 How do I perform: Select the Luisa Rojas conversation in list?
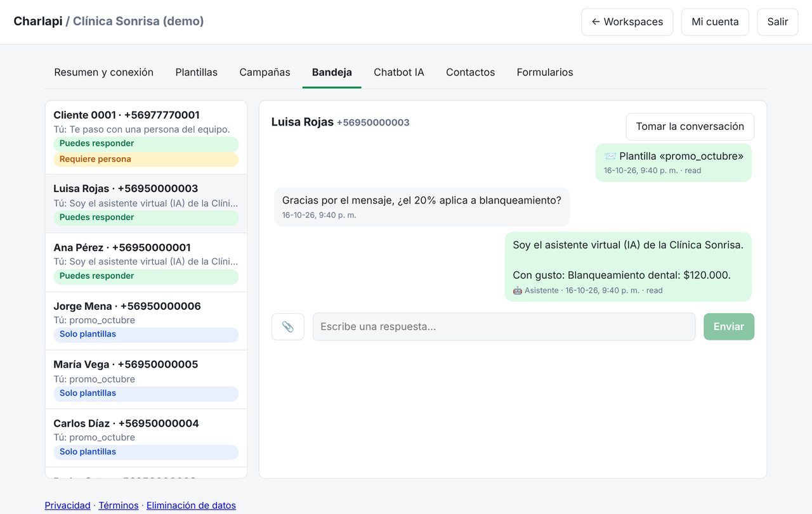tap(146, 203)
